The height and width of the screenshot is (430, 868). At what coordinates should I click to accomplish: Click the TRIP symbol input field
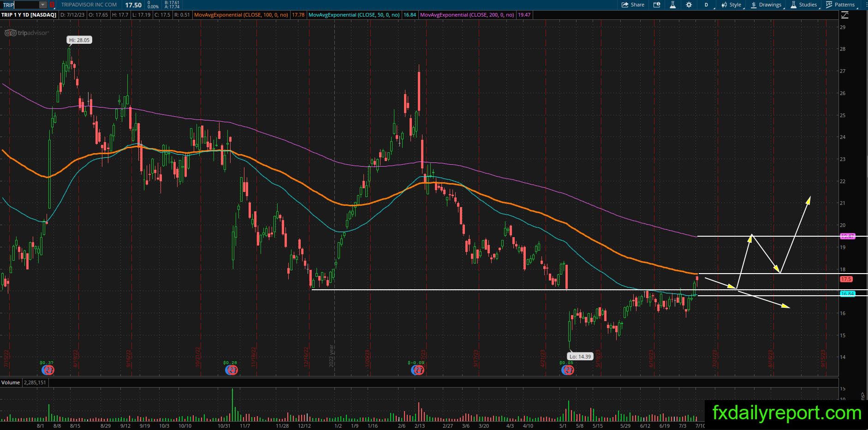click(x=19, y=5)
